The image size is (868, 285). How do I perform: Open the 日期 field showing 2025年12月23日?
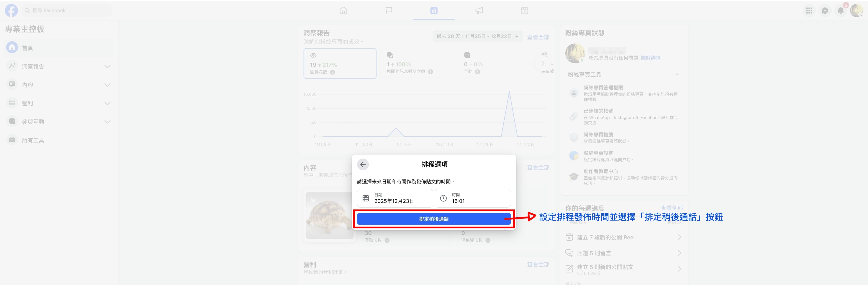[395, 198]
